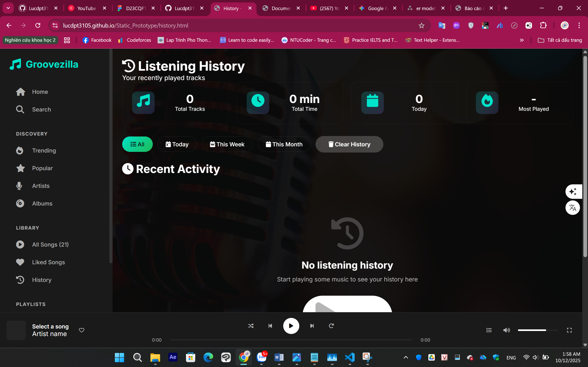
Task: Open Trending in the sidebar
Action: click(44, 150)
